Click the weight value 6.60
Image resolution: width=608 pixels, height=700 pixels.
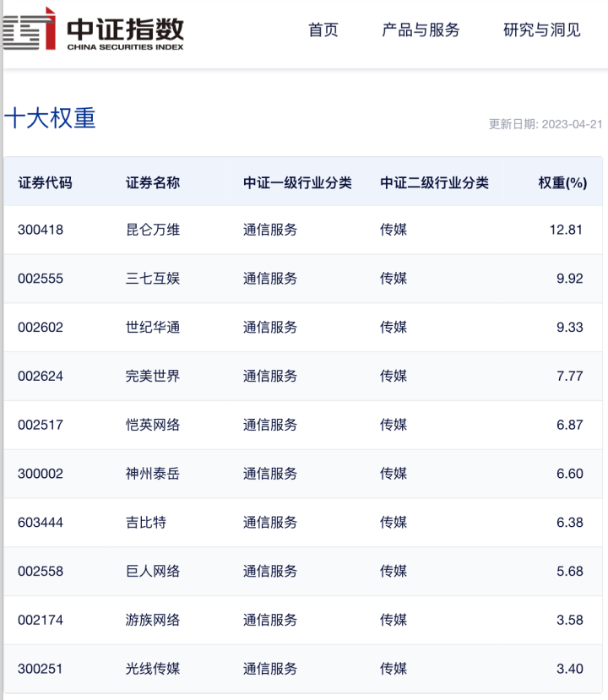point(570,474)
